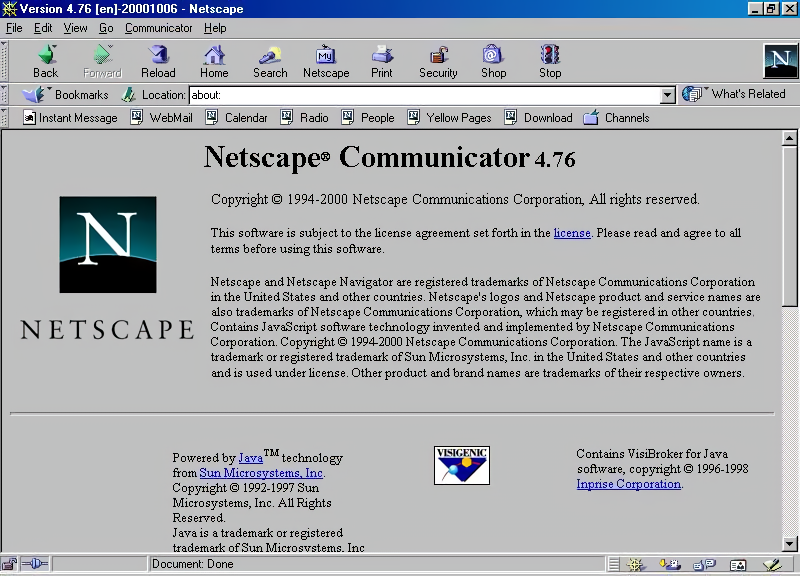
Task: Open the Security info icon
Action: tap(438, 60)
